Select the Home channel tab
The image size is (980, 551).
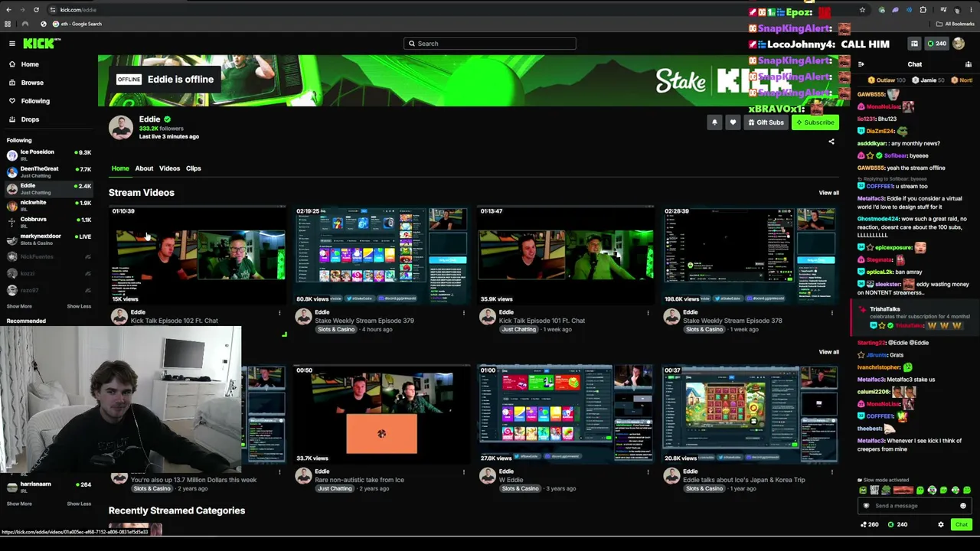[x=120, y=168]
